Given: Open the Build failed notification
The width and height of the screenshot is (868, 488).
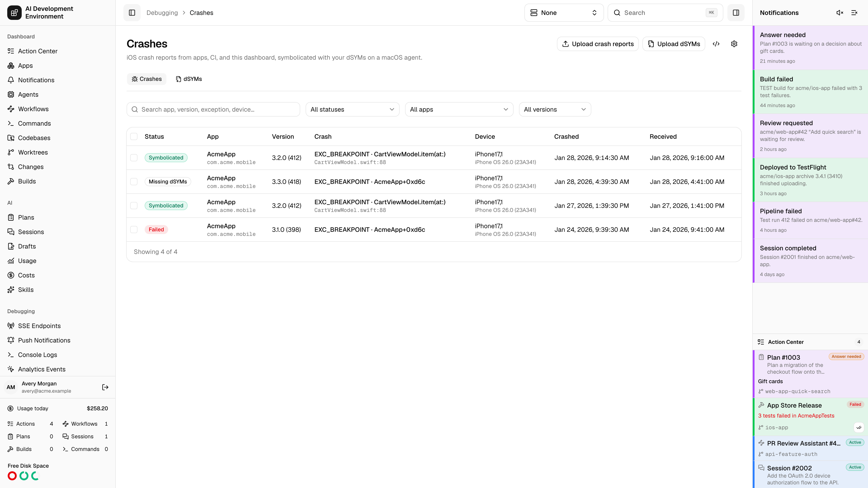Looking at the screenshot, I should tap(810, 91).
